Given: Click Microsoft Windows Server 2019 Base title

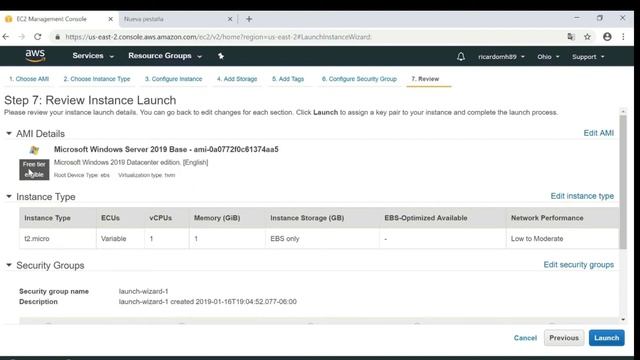Looking at the screenshot, I should [166, 149].
